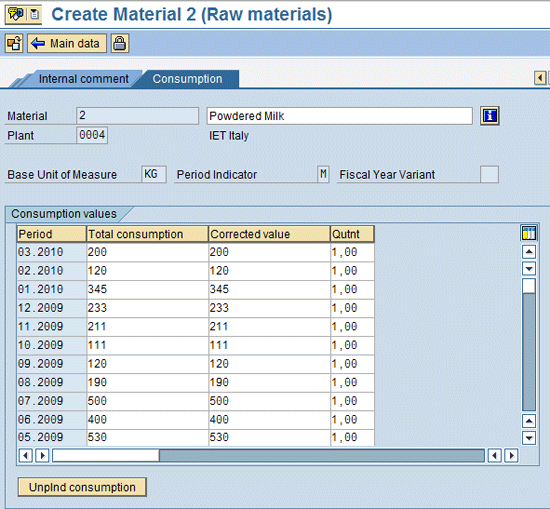
Task: Click the left horizontal scroll arrow
Action: pos(25,456)
